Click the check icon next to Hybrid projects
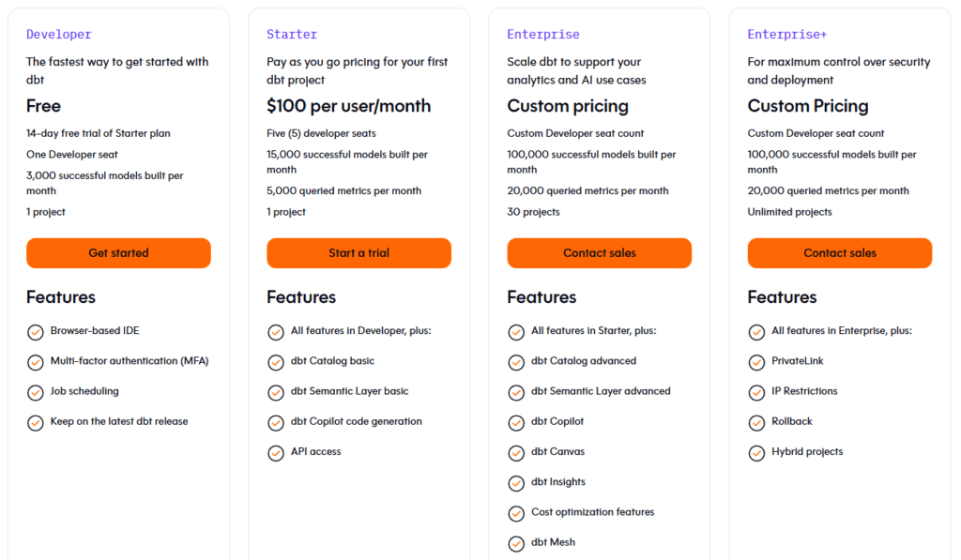The image size is (961, 560). click(756, 452)
